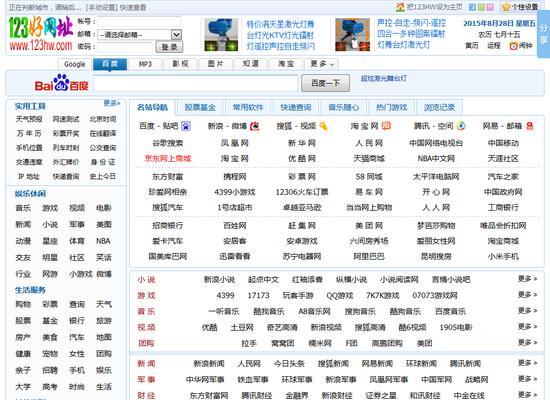Open the 快递查询 tab

(x=296, y=107)
